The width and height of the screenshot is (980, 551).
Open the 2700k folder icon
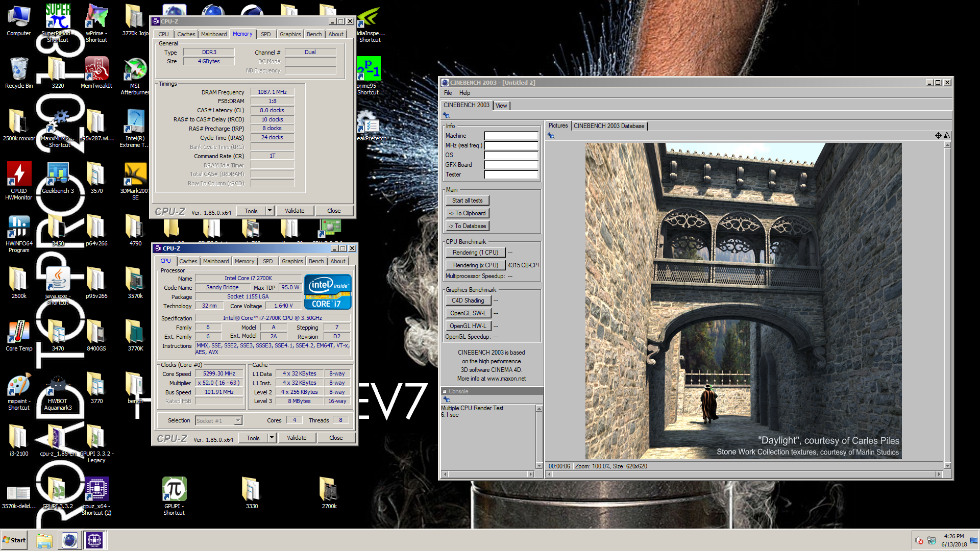point(329,493)
